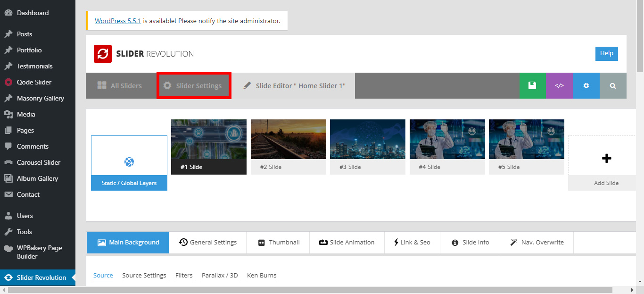Click the blue Help button
Image resolution: width=644 pixels, height=294 pixels.
click(606, 53)
